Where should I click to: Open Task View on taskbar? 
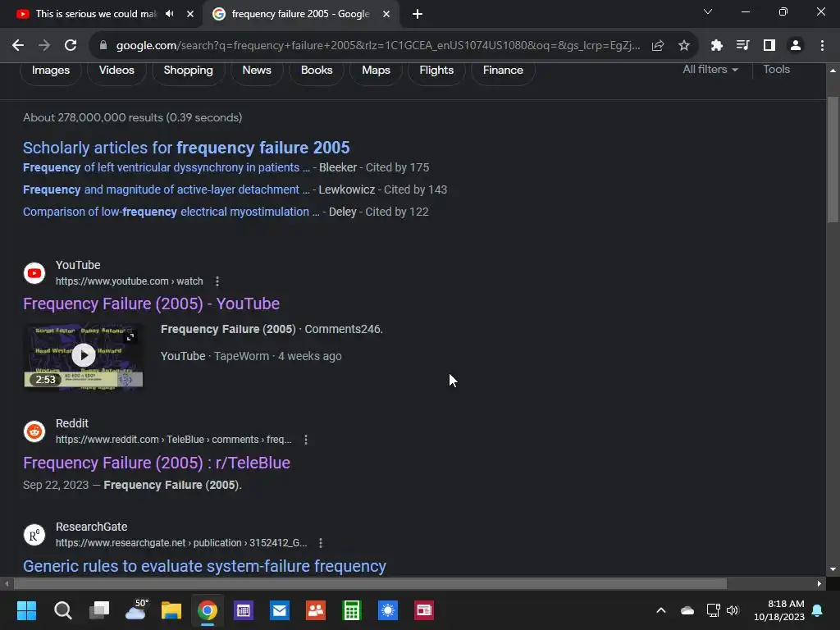[x=99, y=610]
